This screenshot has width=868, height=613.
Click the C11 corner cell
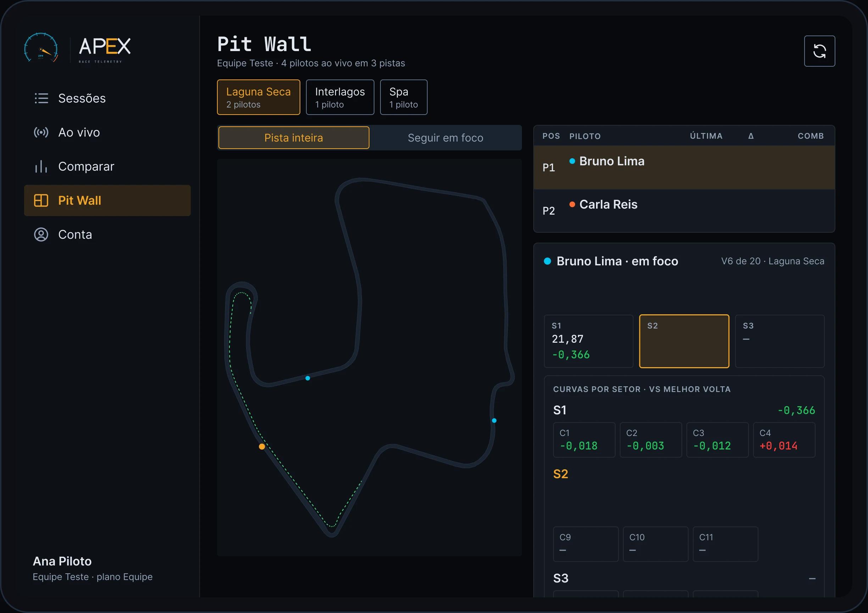pyautogui.click(x=725, y=544)
